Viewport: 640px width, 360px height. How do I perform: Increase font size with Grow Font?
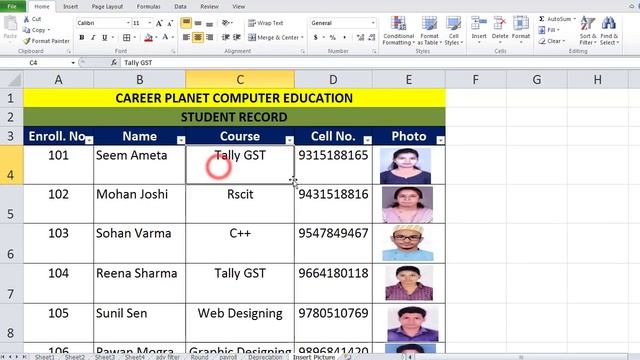pyautogui.click(x=159, y=23)
